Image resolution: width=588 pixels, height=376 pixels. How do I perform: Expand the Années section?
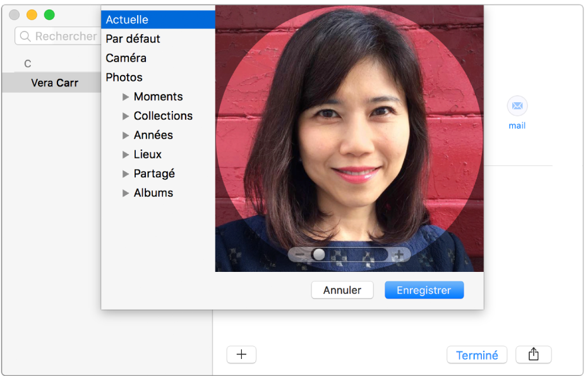pos(125,135)
